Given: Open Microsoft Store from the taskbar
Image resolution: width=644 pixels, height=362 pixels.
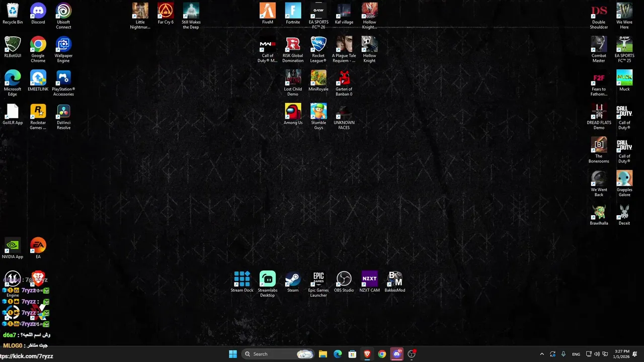Looking at the screenshot, I should click(352, 354).
